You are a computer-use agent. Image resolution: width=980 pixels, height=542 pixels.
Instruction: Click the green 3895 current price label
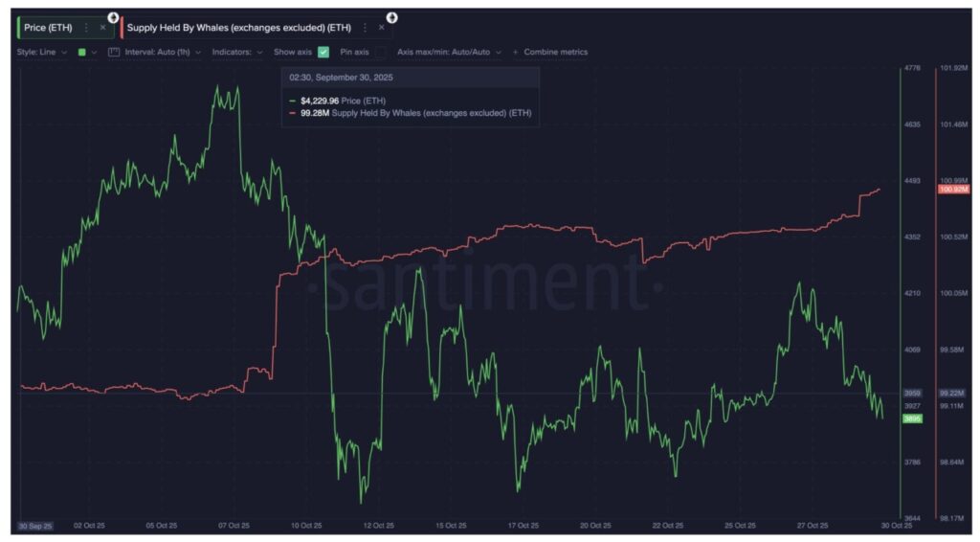(x=912, y=418)
